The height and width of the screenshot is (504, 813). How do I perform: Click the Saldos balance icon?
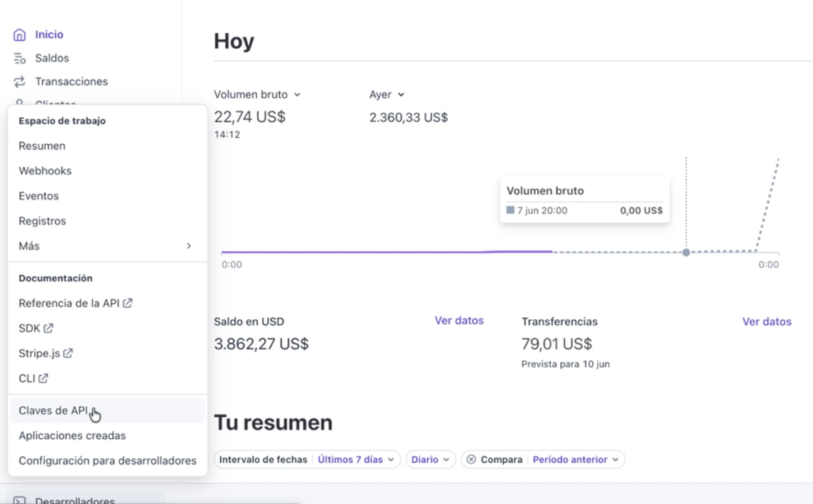pyautogui.click(x=20, y=58)
